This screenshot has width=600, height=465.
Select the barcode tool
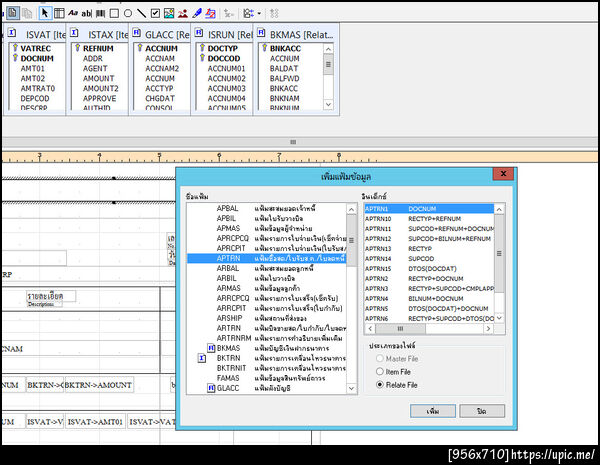coord(100,13)
